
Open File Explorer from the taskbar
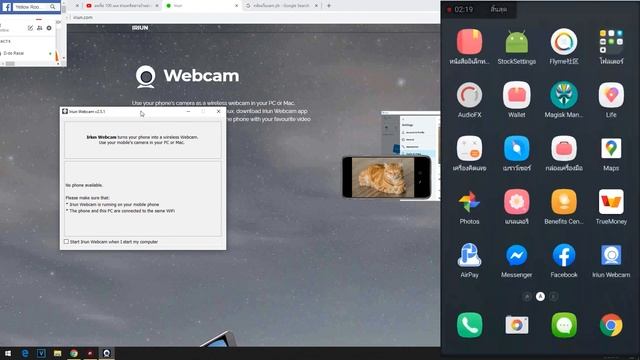(58, 353)
